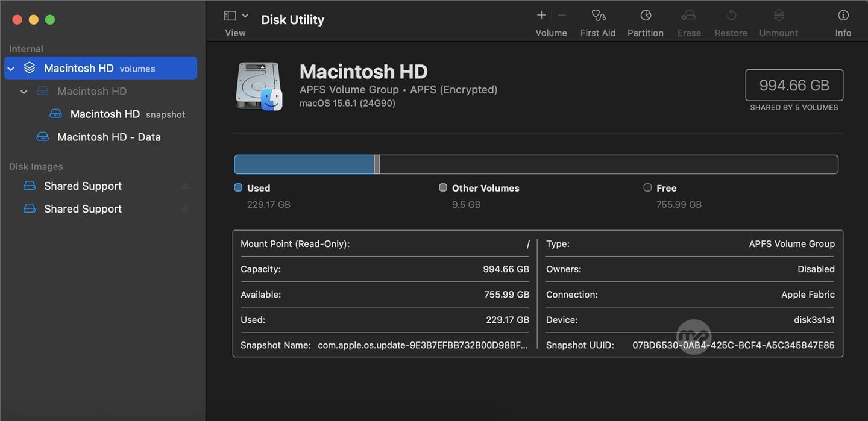Collapse the Macintosh HD volumes group
This screenshot has height=421, width=868.
[x=11, y=69]
